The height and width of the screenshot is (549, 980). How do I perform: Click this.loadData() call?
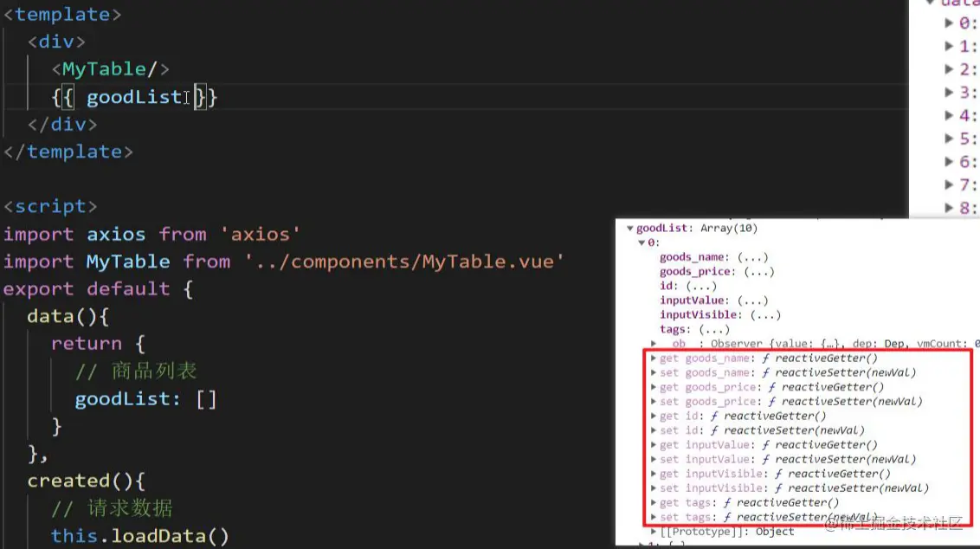point(140,536)
